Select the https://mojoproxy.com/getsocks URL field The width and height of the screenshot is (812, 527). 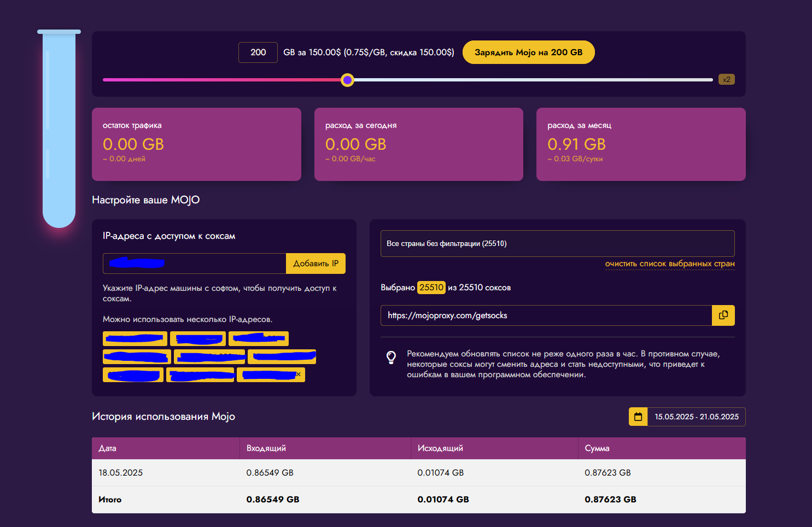pyautogui.click(x=546, y=315)
